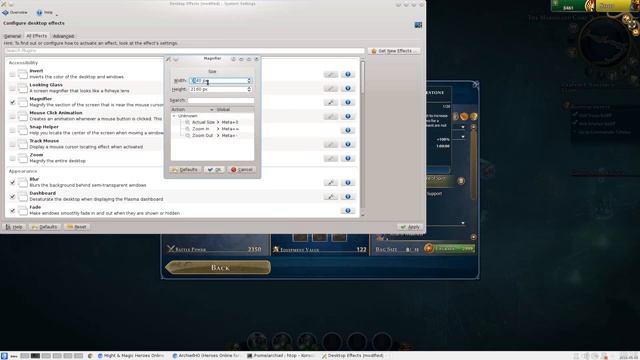The width and height of the screenshot is (640, 360).
Task: Uncheck the Dashboard effect
Action: (12, 196)
